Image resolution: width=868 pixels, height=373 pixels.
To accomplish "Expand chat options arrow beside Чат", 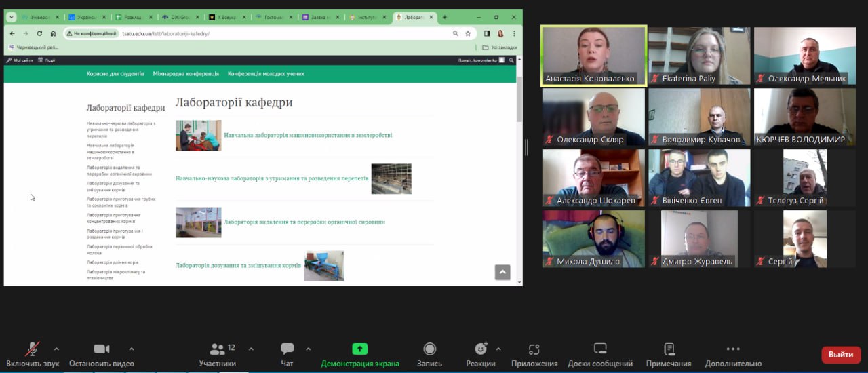I will pyautogui.click(x=309, y=349).
